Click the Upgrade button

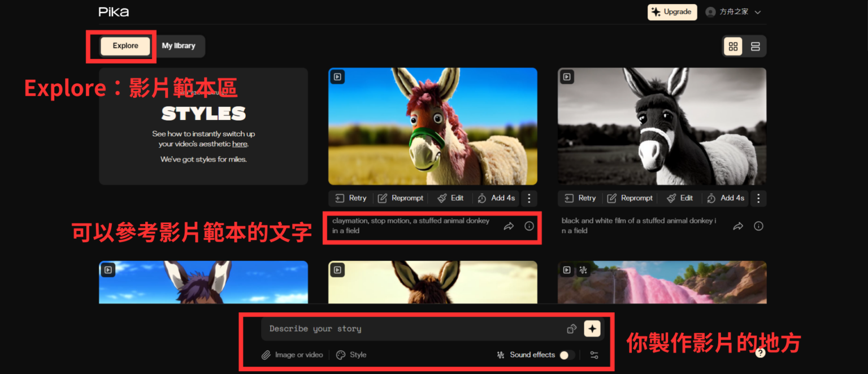point(672,12)
